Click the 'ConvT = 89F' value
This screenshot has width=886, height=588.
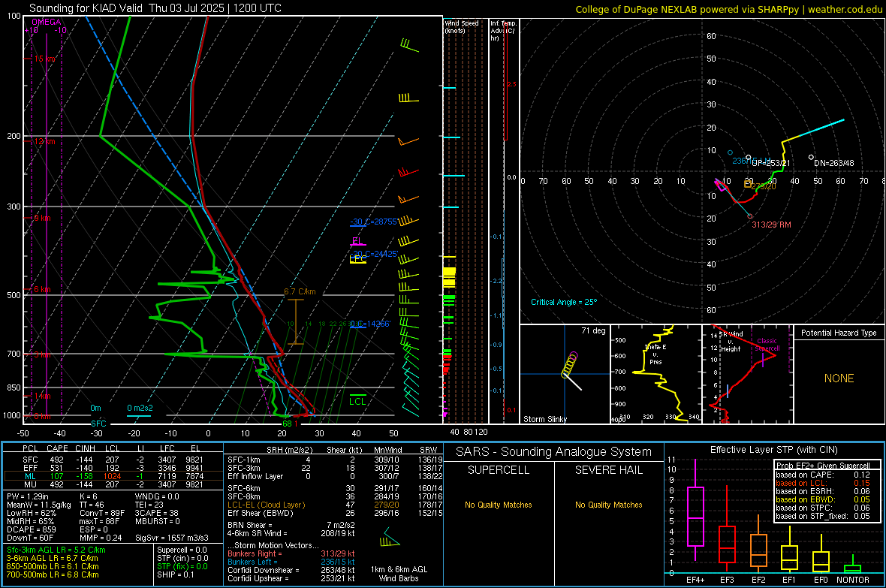tap(101, 513)
